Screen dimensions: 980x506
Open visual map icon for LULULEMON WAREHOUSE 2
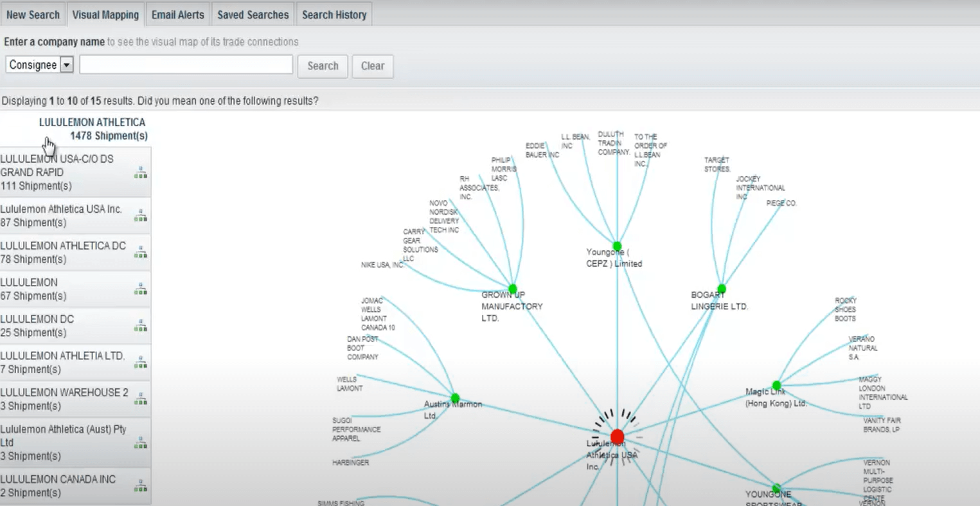point(140,399)
